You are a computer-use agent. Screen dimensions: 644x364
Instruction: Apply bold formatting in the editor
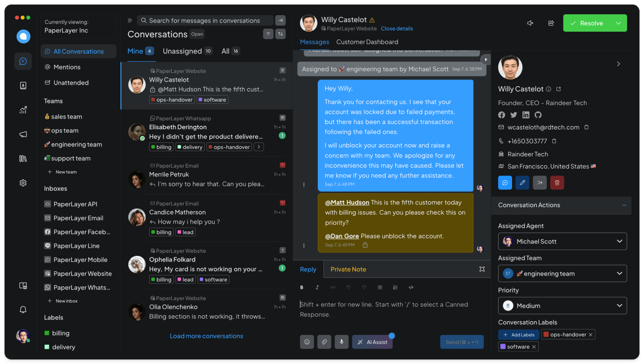(x=302, y=288)
